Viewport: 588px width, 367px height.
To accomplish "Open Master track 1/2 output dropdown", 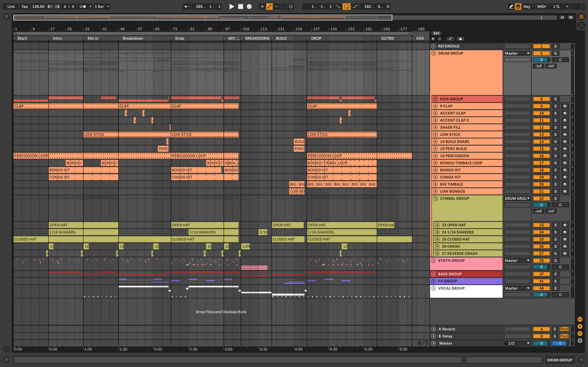I will point(517,343).
